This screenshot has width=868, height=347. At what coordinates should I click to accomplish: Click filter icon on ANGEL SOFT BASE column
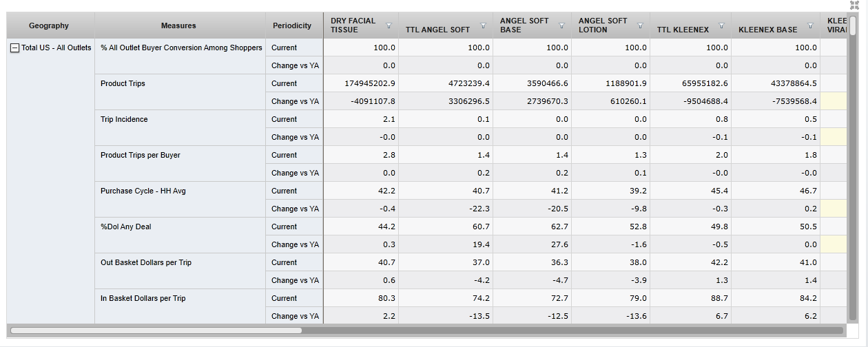click(x=562, y=25)
